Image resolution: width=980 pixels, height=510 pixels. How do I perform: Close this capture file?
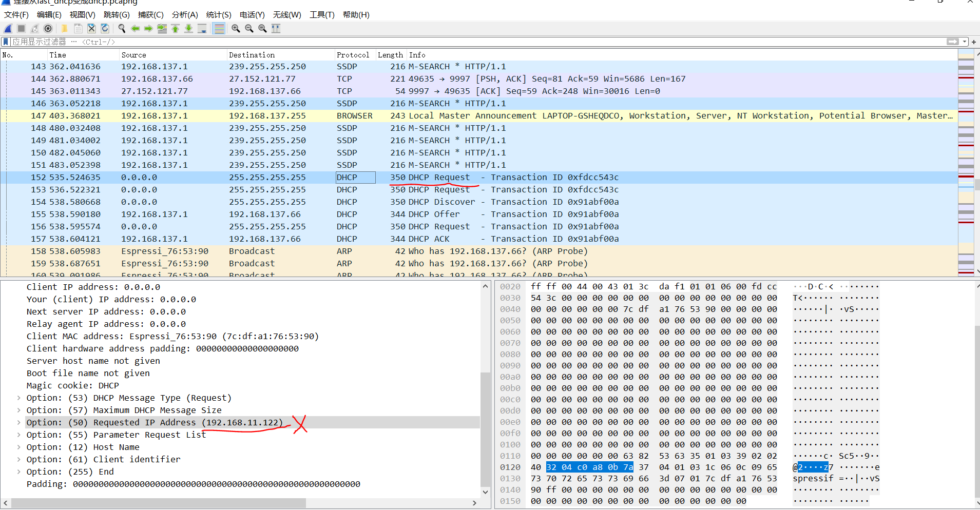tap(91, 29)
